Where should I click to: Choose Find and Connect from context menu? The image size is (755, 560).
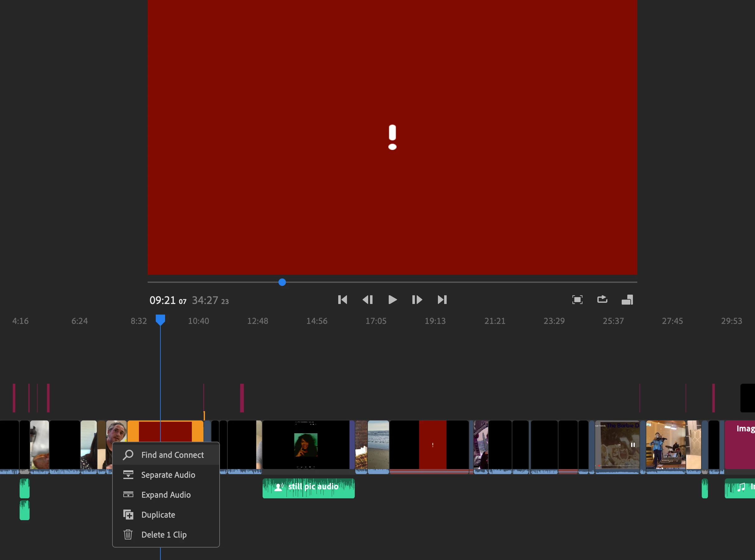172,455
